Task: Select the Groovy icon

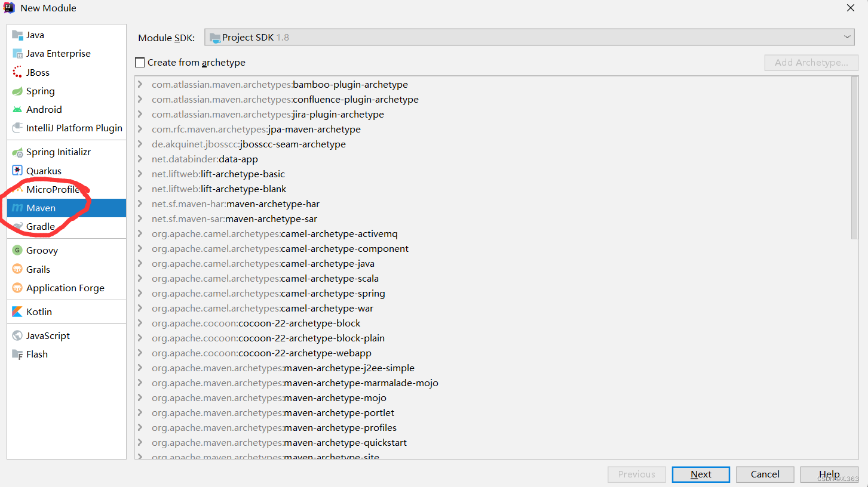Action: click(x=17, y=250)
